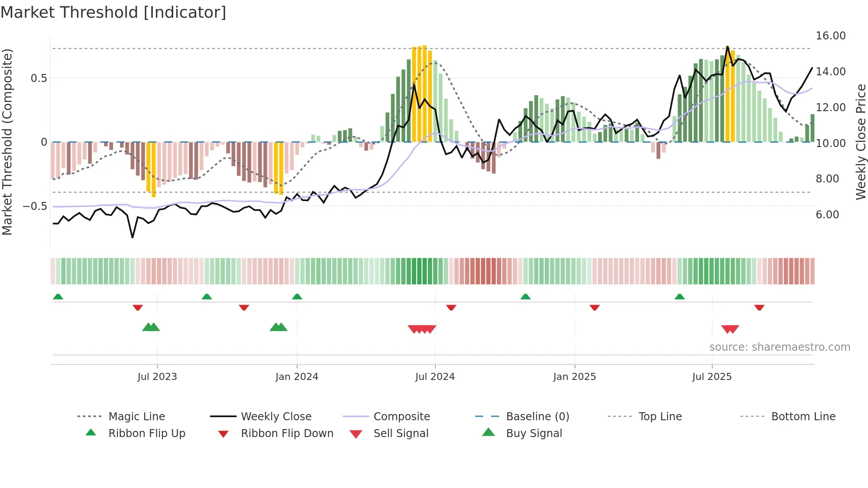Click the Jul 2024 x-axis label
868x488 pixels.
[x=435, y=376]
